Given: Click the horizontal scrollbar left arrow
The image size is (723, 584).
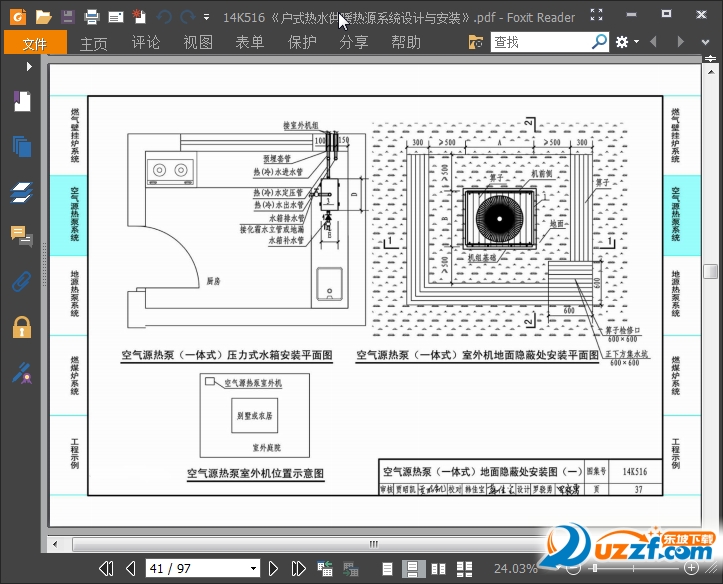Looking at the screenshot, I should pos(55,544).
